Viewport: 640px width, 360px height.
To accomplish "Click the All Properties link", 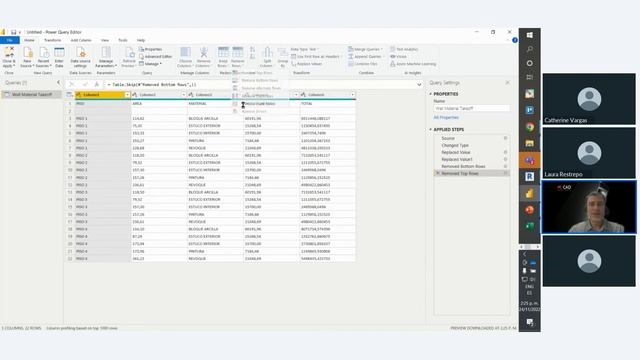I will coord(446,118).
